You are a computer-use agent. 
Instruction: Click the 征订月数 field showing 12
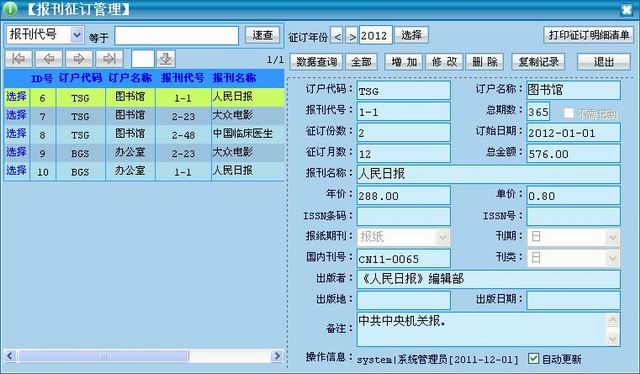point(404,154)
